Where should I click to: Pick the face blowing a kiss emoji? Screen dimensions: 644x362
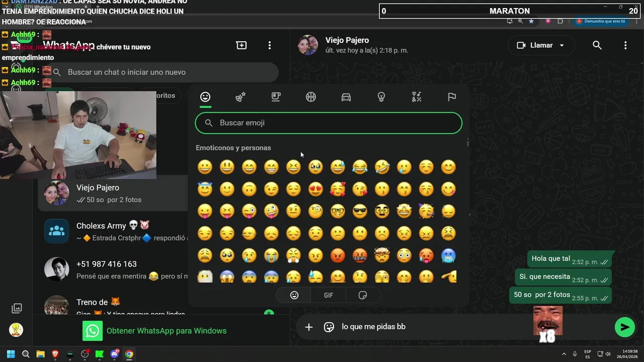[360, 189]
